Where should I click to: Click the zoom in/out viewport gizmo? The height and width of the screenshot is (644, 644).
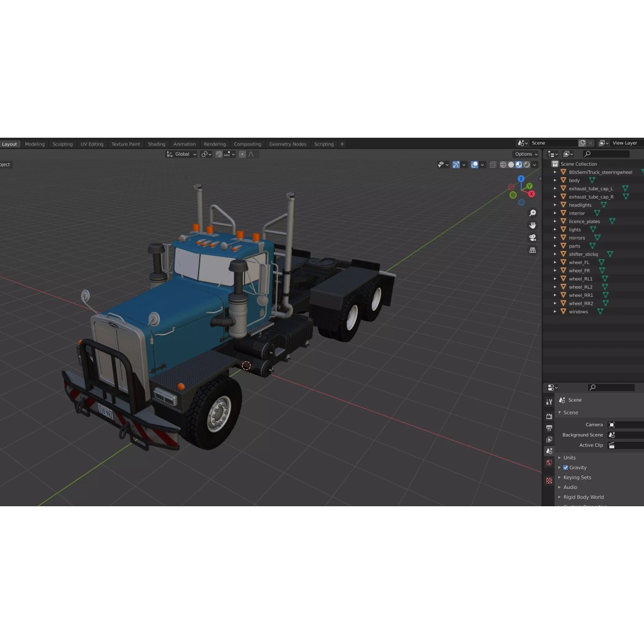pos(532,213)
